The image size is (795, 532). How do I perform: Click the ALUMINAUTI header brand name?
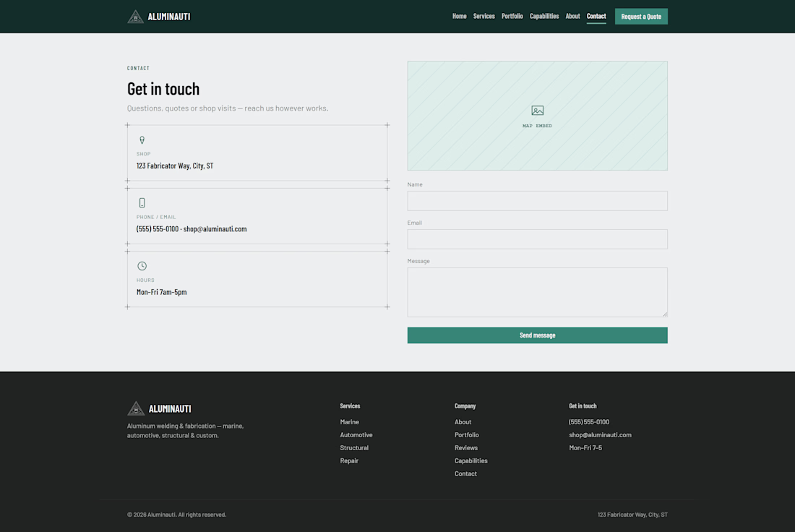tap(169, 17)
